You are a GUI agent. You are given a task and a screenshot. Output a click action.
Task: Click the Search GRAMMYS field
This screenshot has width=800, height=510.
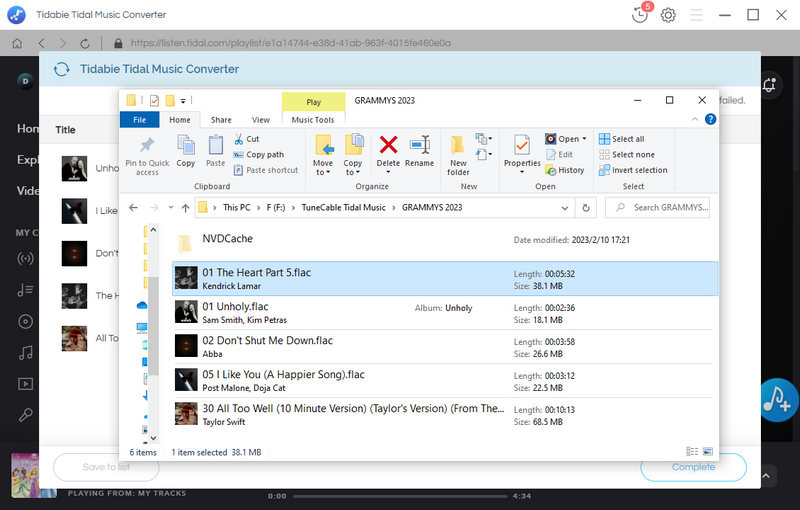point(658,208)
